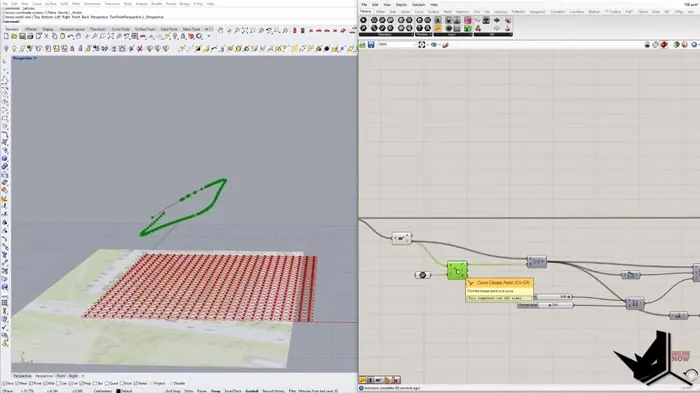Image resolution: width=700 pixels, height=393 pixels.
Task: Click the black Default layer swatch in status bar
Action: coord(118,391)
